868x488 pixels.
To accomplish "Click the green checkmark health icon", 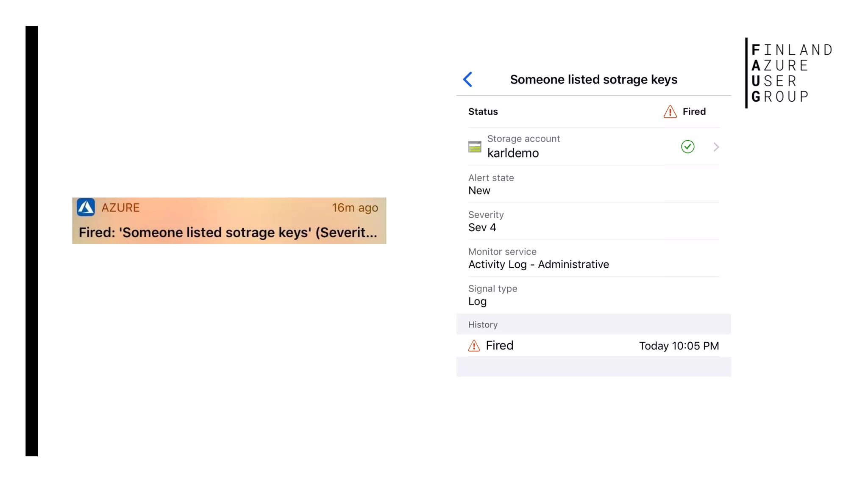I will 687,147.
